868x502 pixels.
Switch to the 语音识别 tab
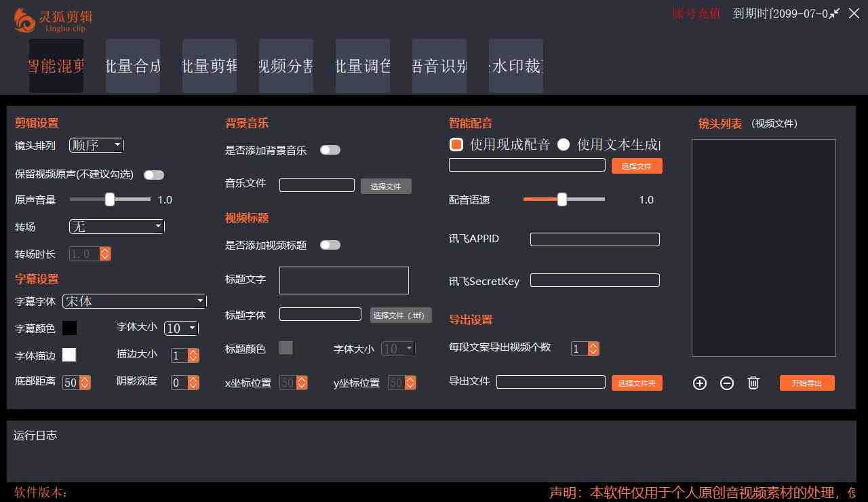coord(439,66)
